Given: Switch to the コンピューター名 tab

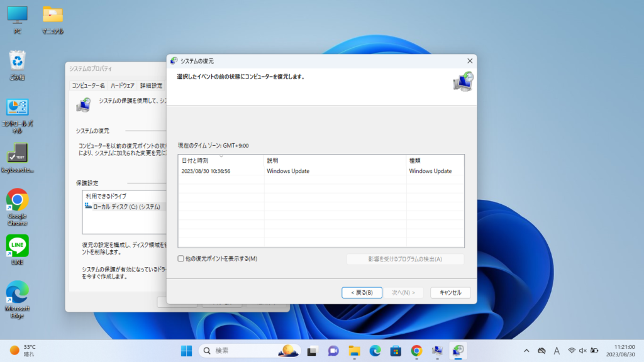Looking at the screenshot, I should click(88, 85).
